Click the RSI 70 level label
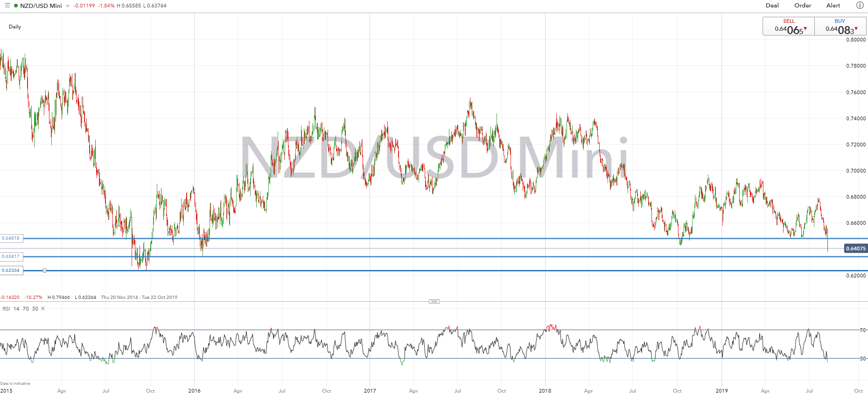868x394 pixels. pos(863,330)
